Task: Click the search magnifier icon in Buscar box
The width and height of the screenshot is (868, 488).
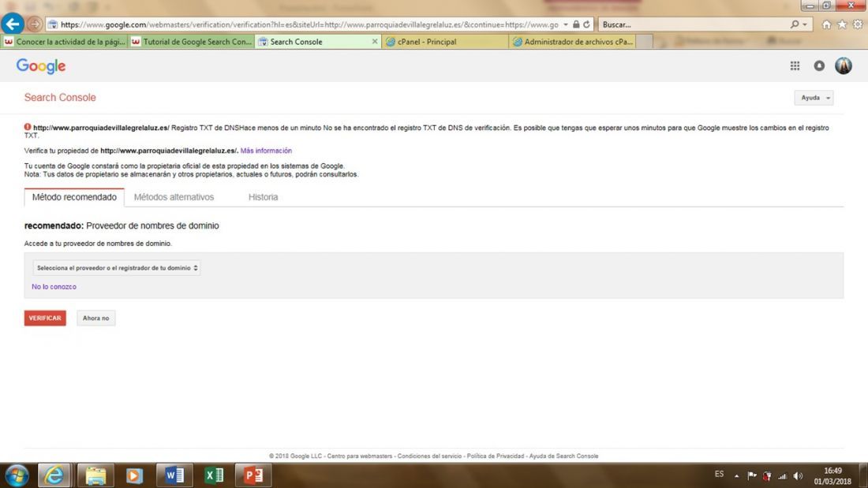Action: pyautogui.click(x=795, y=24)
